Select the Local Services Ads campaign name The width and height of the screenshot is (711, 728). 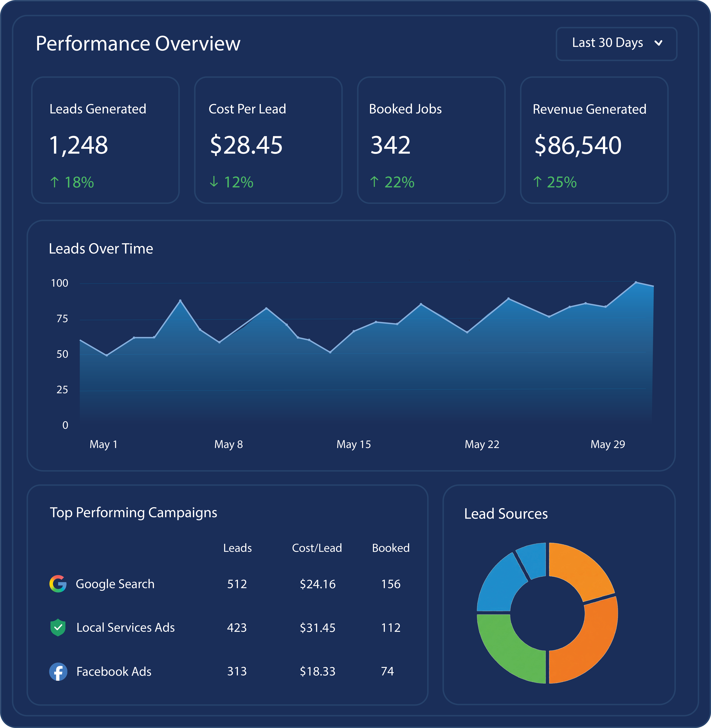125,628
